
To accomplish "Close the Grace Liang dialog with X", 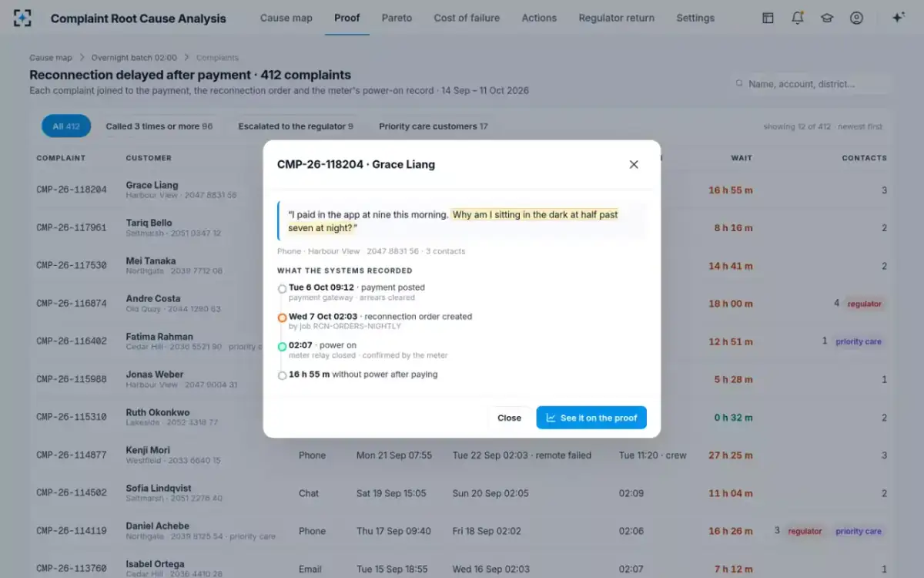I will 634,164.
